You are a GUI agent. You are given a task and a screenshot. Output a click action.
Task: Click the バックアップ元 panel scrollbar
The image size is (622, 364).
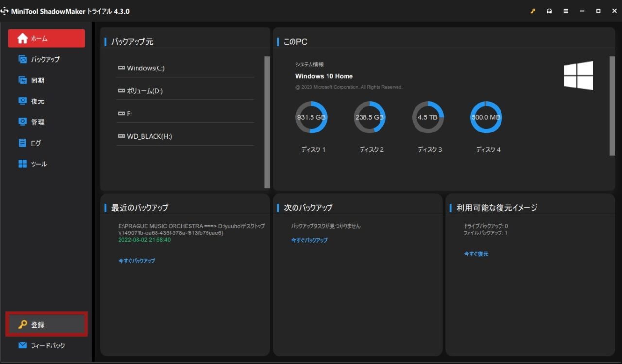[267, 122]
